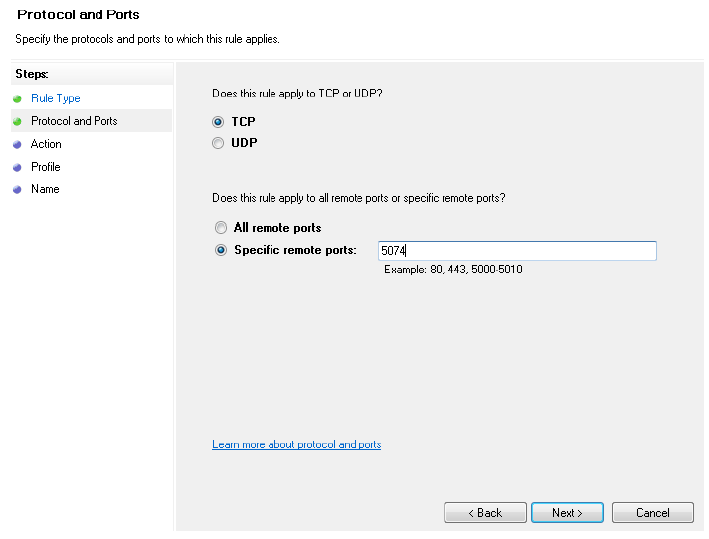Go to the Name step label

(x=45, y=189)
